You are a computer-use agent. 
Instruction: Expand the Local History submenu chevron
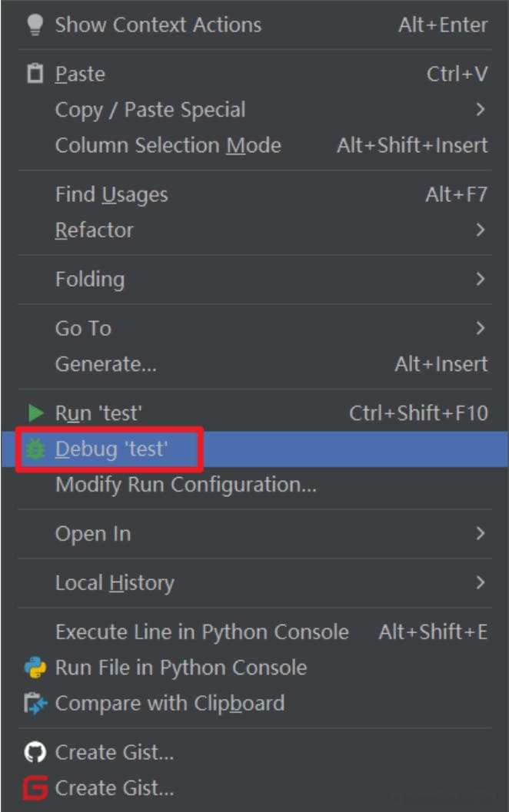481,582
